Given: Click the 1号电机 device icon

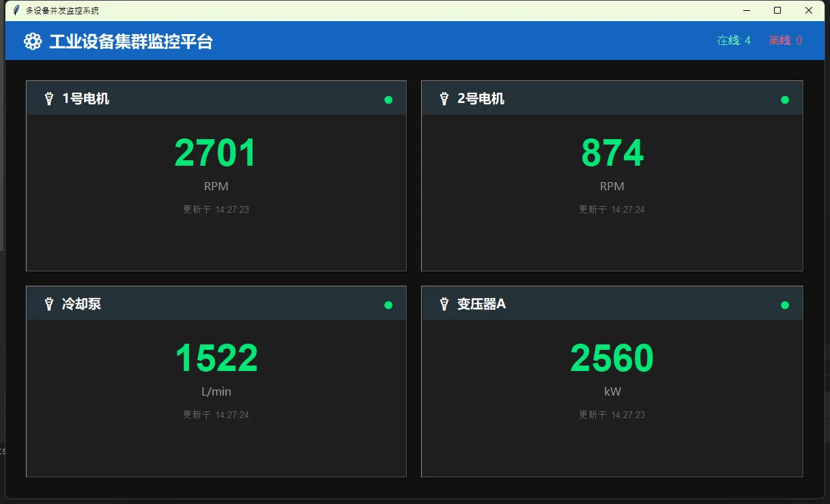Looking at the screenshot, I should coord(48,99).
